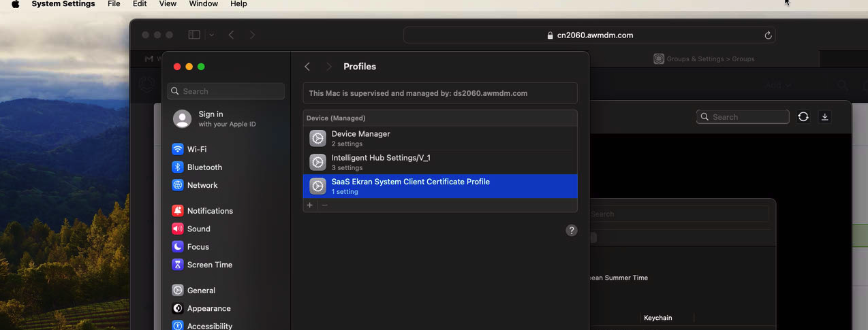Screen dimensions: 868x330
Task: Open Screen Time settings
Action: point(209,265)
